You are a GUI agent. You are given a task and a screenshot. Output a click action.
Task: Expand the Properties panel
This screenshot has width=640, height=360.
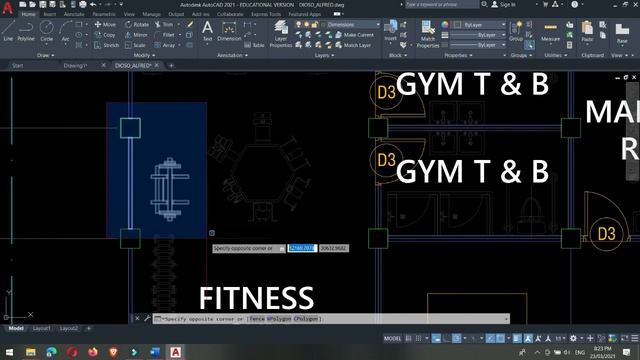[458, 55]
